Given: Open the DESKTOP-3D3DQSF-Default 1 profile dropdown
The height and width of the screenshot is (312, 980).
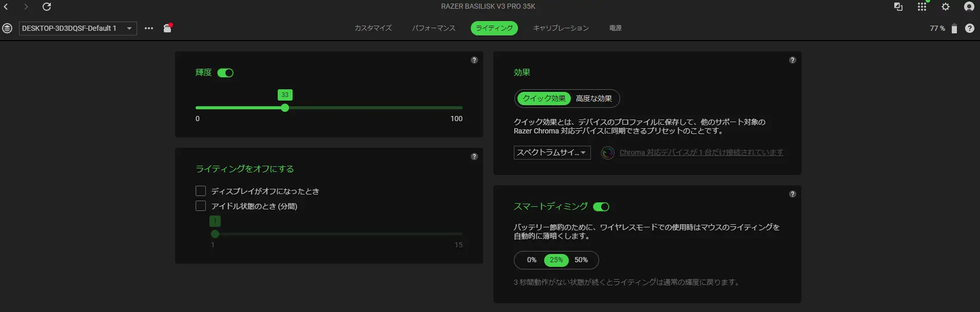Looking at the screenshot, I should point(78,28).
